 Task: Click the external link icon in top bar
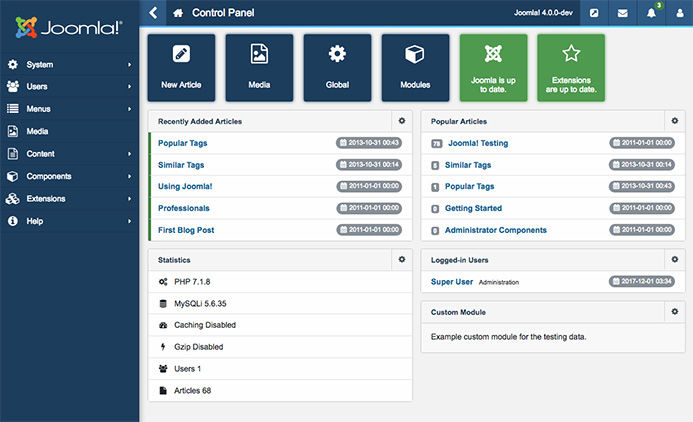pyautogui.click(x=594, y=13)
